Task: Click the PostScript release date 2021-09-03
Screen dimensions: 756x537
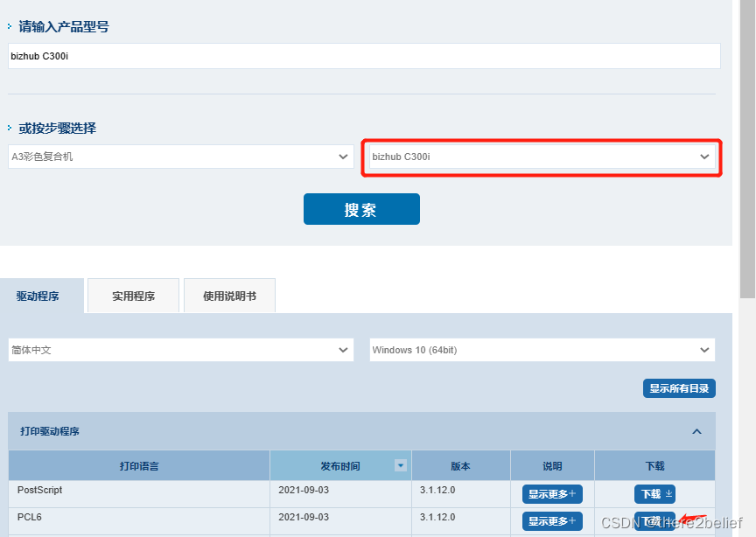Action: [x=304, y=490]
